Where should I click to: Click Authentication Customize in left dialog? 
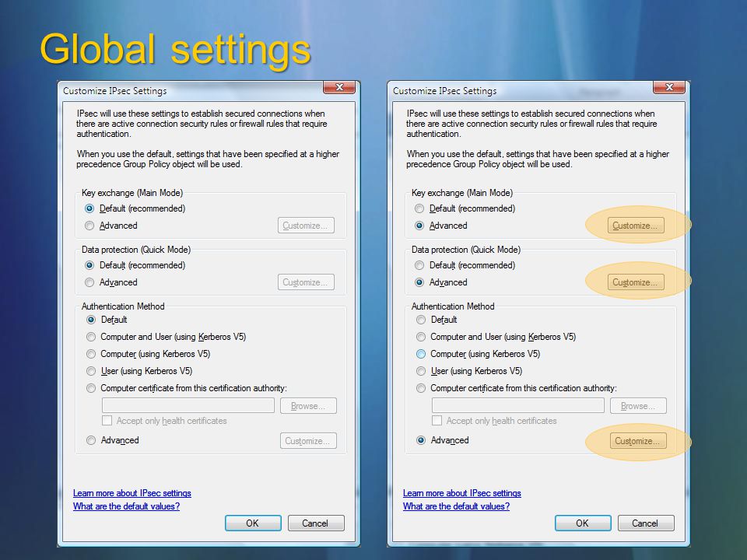click(x=308, y=441)
